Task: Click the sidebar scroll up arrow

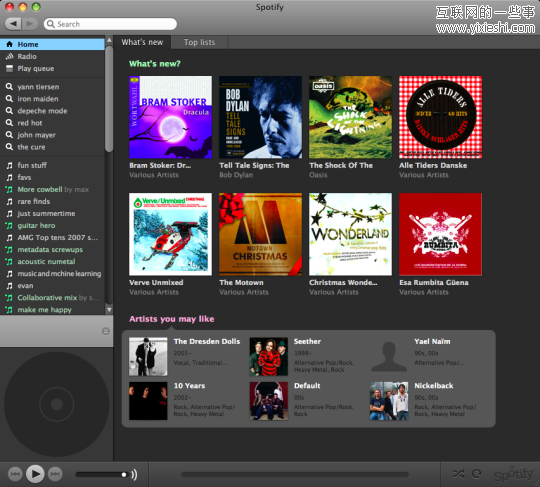Action: pos(109,40)
